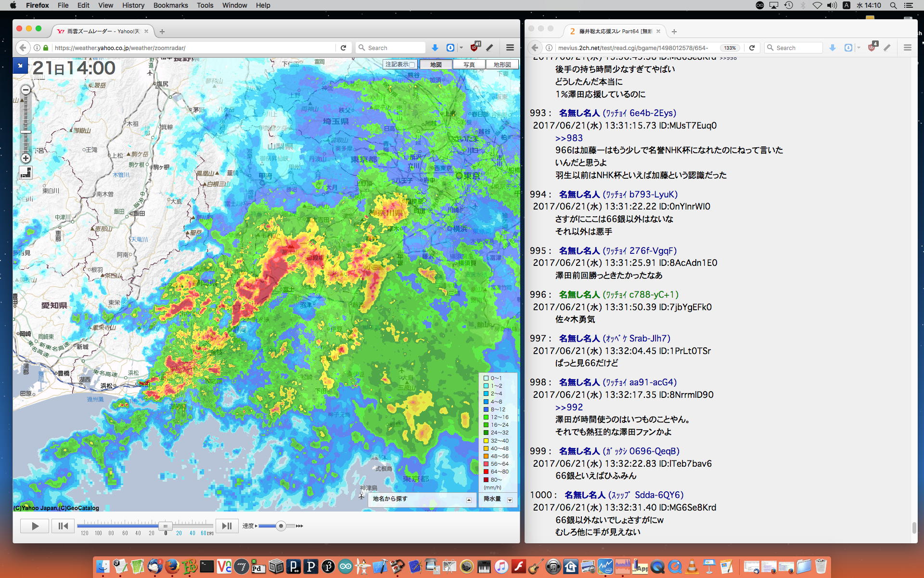Open Firefox hamburger menu in left window
The width and height of the screenshot is (924, 578).
pyautogui.click(x=510, y=48)
